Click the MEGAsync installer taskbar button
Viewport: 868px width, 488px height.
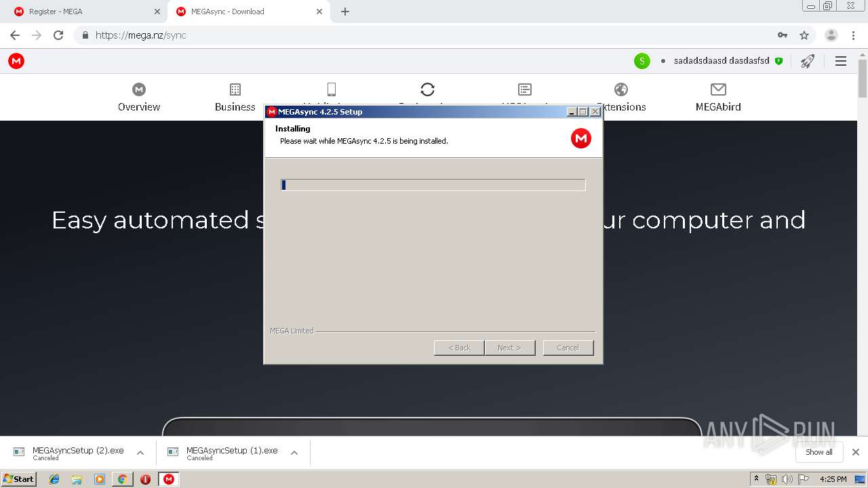click(x=169, y=479)
